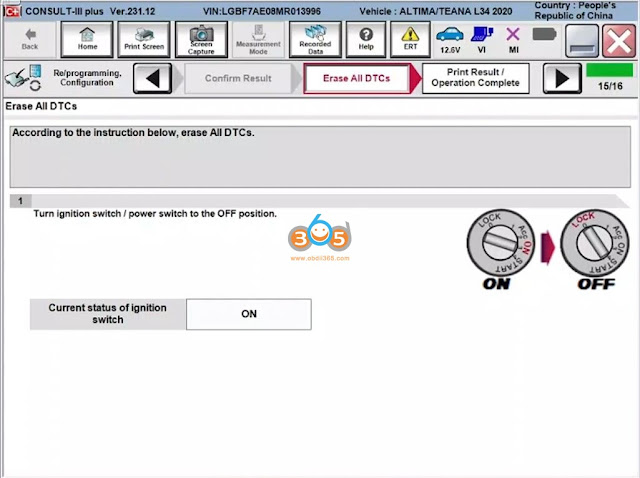This screenshot has width=640, height=478.
Task: Click the 'Country : People's Republic of China' text
Action: tap(574, 11)
